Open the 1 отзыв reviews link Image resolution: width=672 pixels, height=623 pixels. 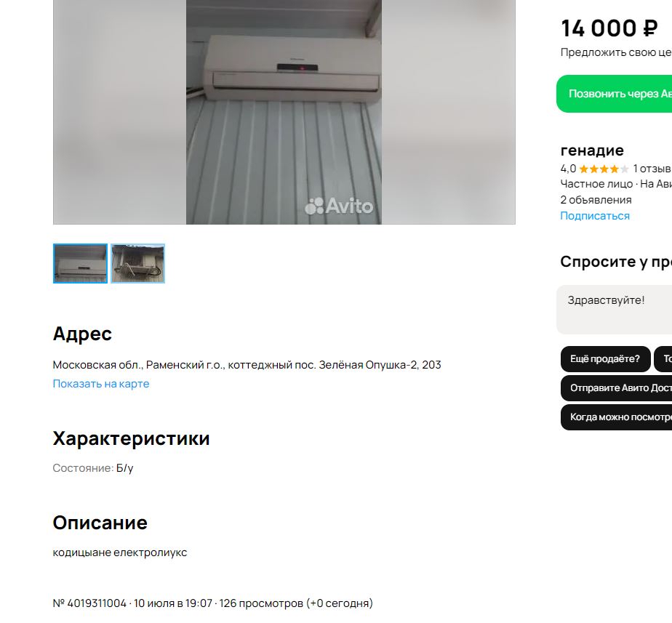(652, 169)
